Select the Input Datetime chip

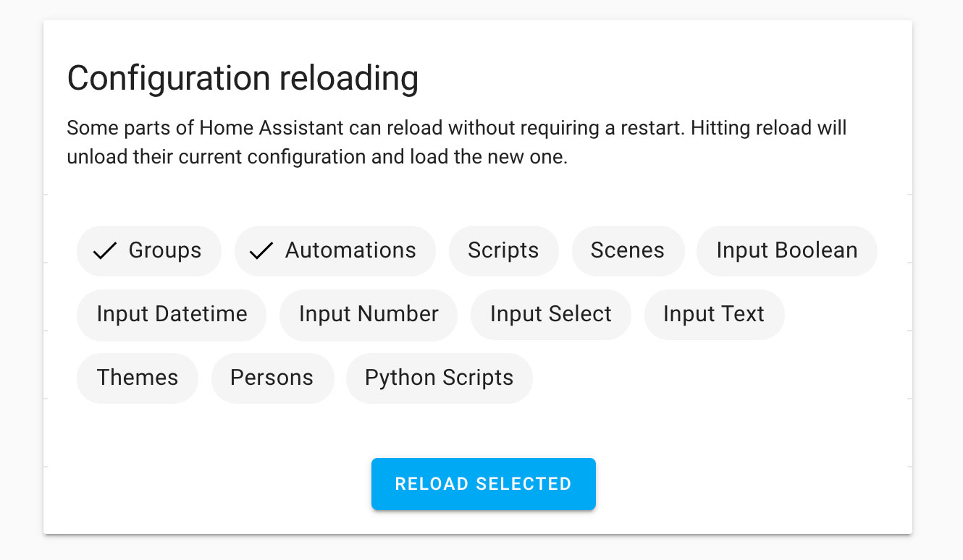pyautogui.click(x=172, y=314)
